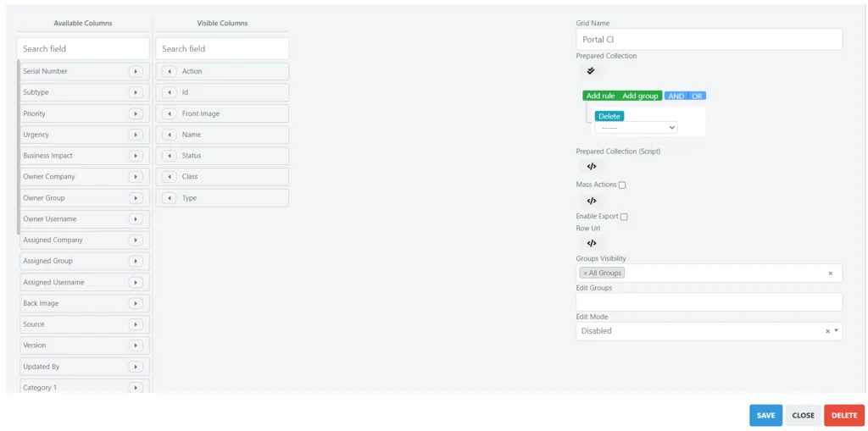Expand the Edit Mode dropdown
Viewport: 868px width, 431px height.
click(837, 331)
